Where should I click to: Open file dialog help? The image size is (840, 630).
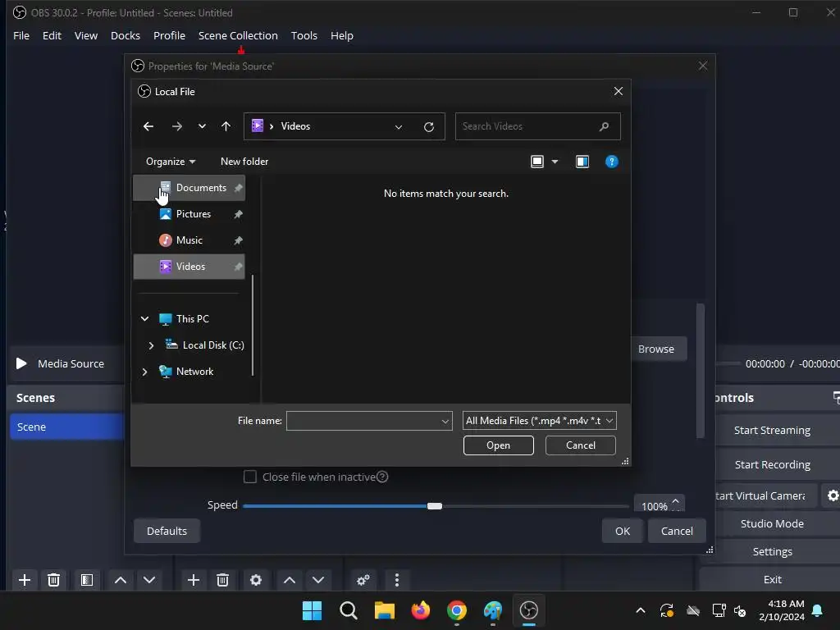coord(611,162)
